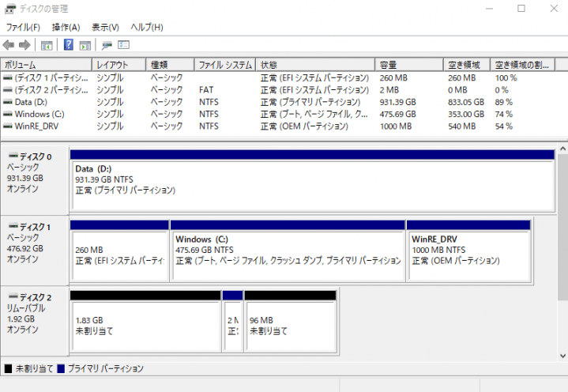Maximize the ディスクの管理 window

click(x=521, y=9)
